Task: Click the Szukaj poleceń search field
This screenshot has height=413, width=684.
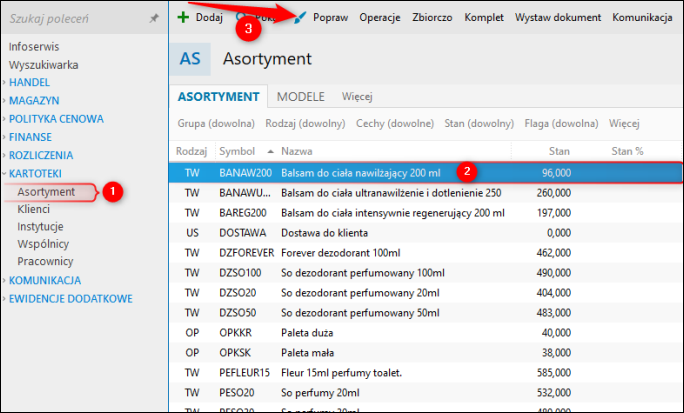Action: click(x=76, y=18)
